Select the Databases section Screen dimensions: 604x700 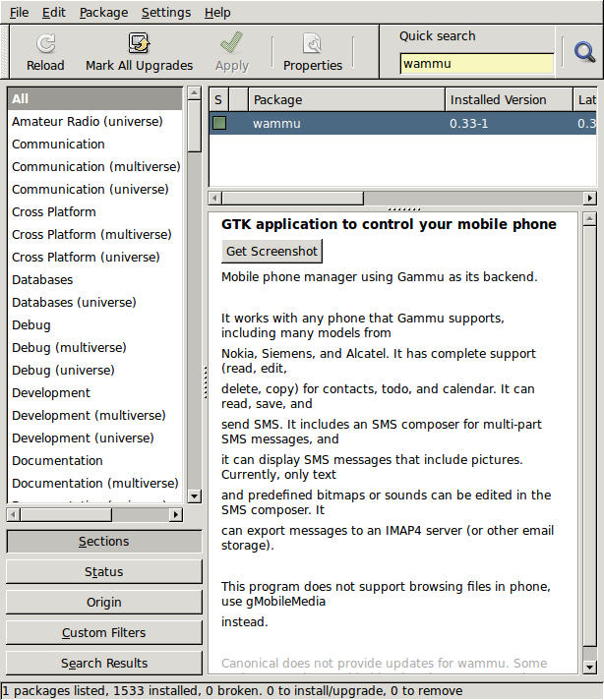pos(95,280)
